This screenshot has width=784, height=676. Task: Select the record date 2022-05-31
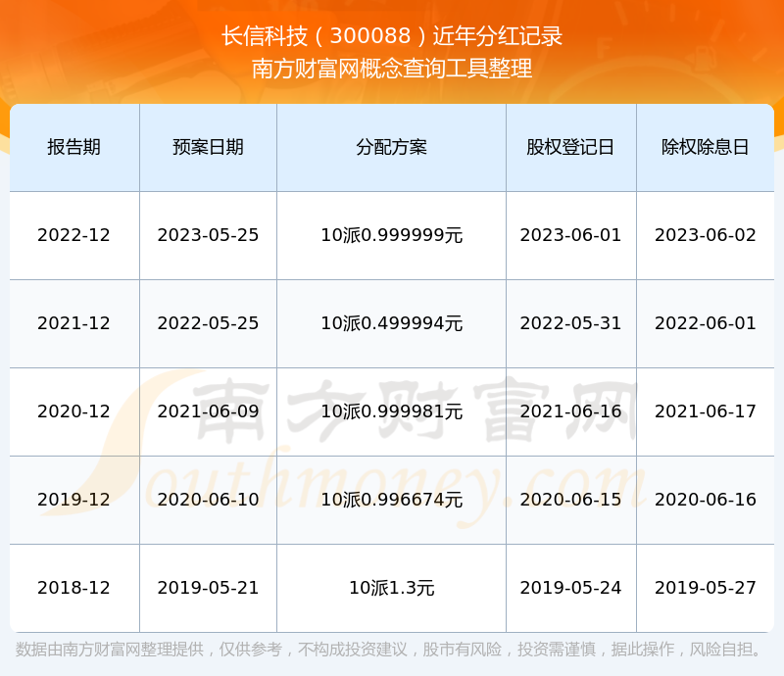(570, 323)
